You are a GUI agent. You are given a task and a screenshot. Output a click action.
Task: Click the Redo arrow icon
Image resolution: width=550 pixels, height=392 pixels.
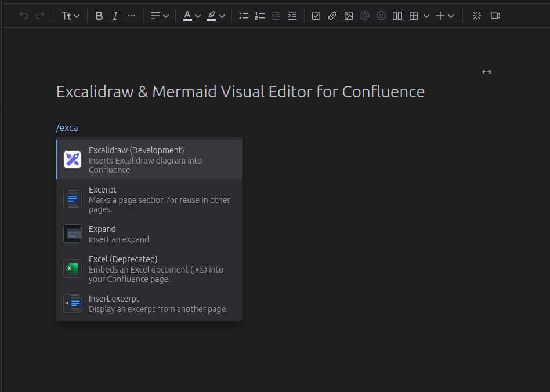[x=40, y=16]
